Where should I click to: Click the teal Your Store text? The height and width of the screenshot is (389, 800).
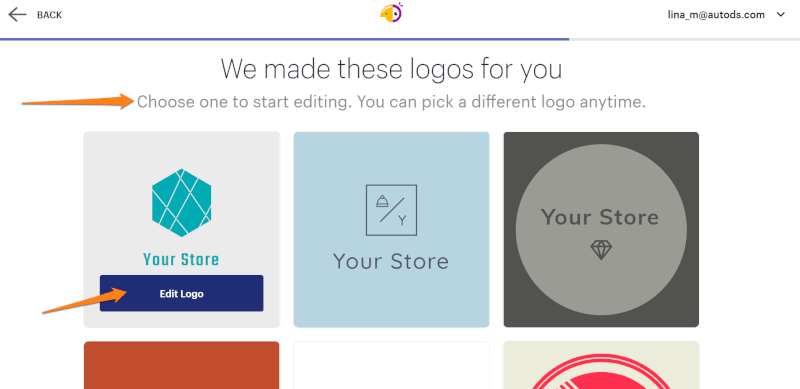click(181, 259)
